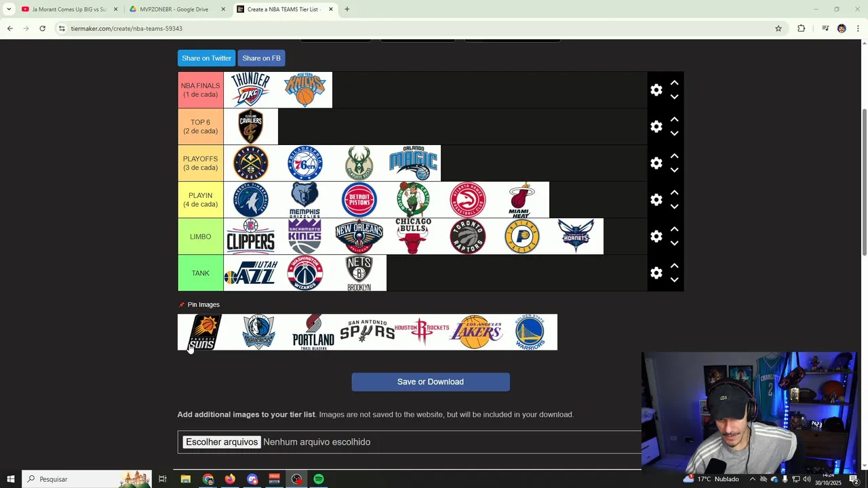Move TOP 6 row up with chevron
Screen dimensions: 868x488
pos(674,119)
